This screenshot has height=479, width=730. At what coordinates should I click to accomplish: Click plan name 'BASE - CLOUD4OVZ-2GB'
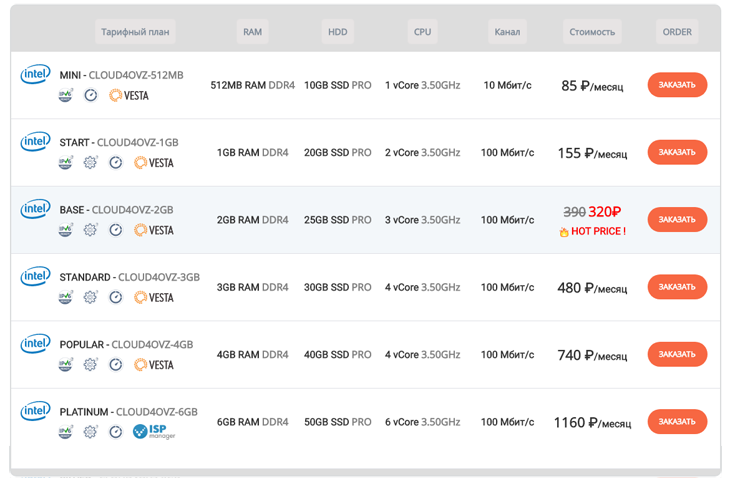116,210
